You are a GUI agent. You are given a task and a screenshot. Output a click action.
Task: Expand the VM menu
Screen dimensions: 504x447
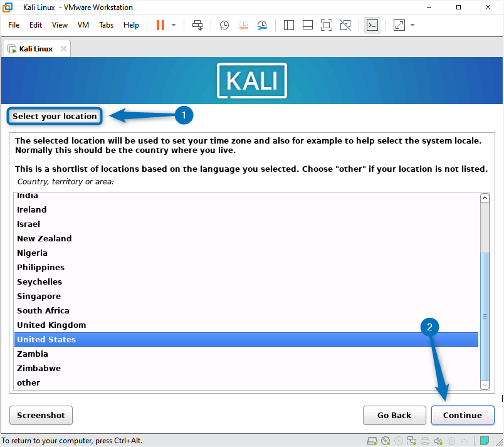click(82, 25)
